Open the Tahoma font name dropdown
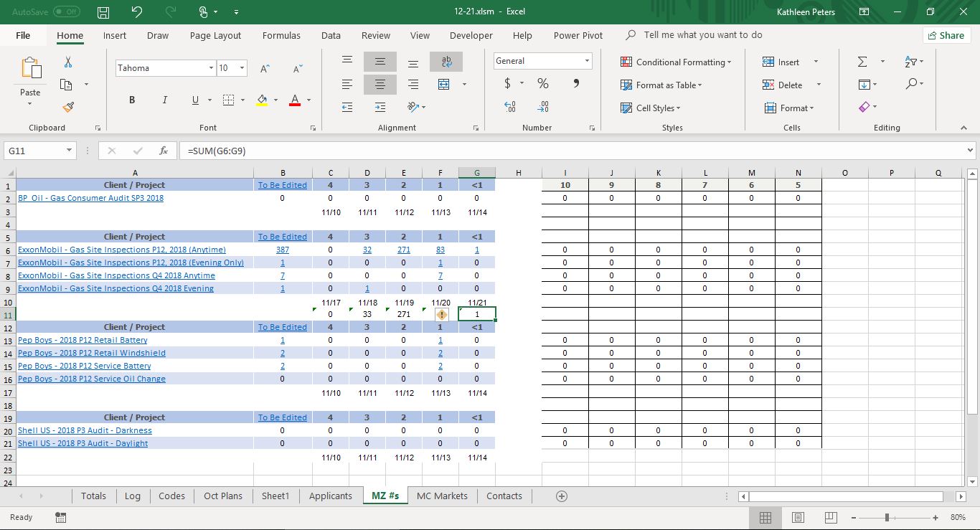This screenshot has height=530, width=980. tap(211, 68)
